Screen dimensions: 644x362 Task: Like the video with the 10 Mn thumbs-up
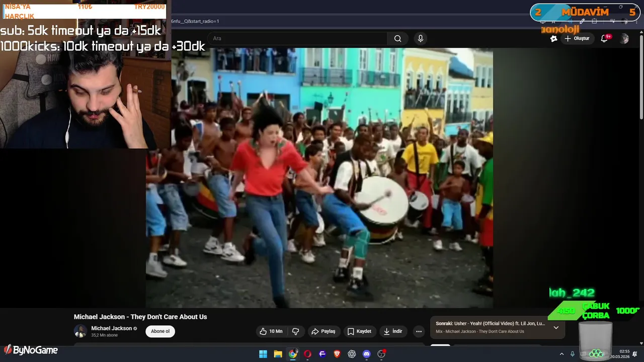271,331
